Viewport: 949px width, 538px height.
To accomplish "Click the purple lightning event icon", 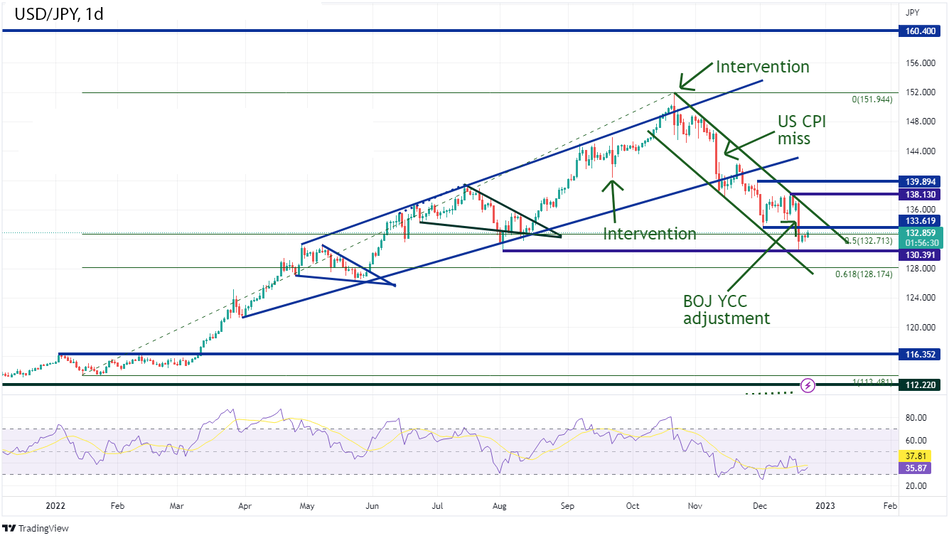I will [x=807, y=385].
